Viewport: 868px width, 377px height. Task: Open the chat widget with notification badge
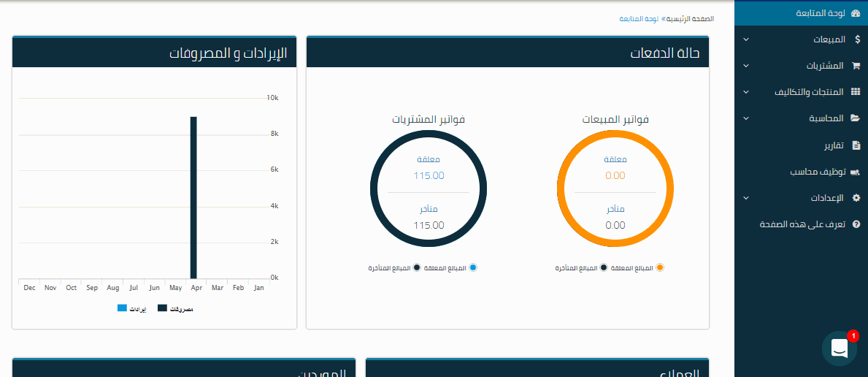click(840, 349)
